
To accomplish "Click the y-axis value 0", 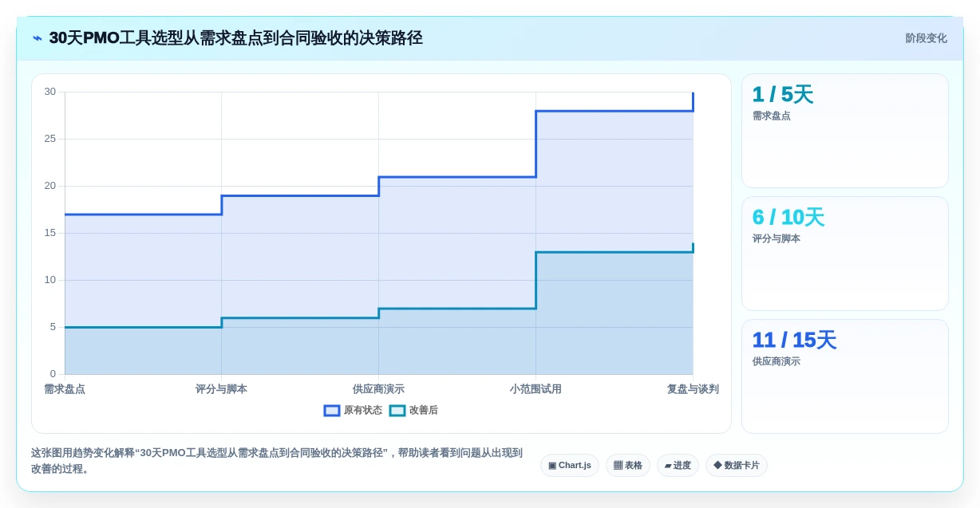I will pyautogui.click(x=53, y=374).
